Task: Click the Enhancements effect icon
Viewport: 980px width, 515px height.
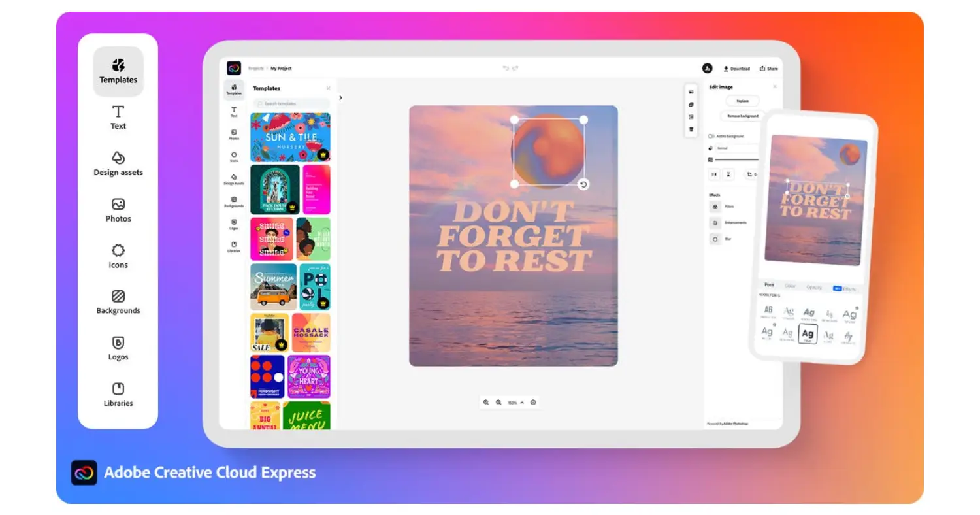Action: coord(717,223)
